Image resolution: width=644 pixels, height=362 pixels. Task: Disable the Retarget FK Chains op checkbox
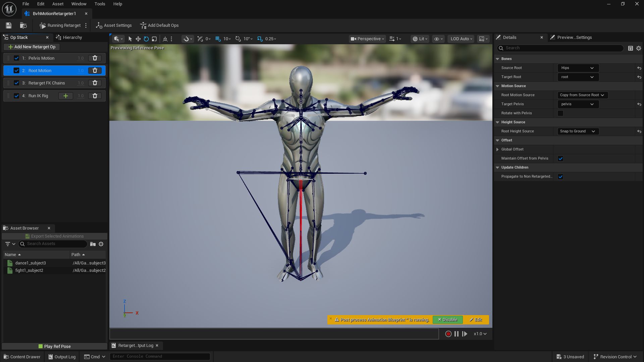point(16,83)
